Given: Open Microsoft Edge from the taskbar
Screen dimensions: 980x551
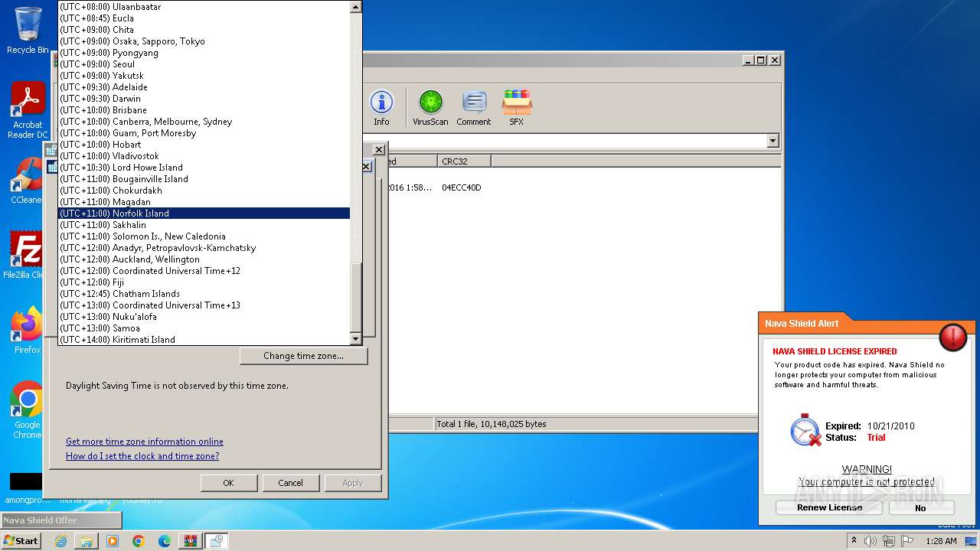Looking at the screenshot, I should tap(165, 541).
